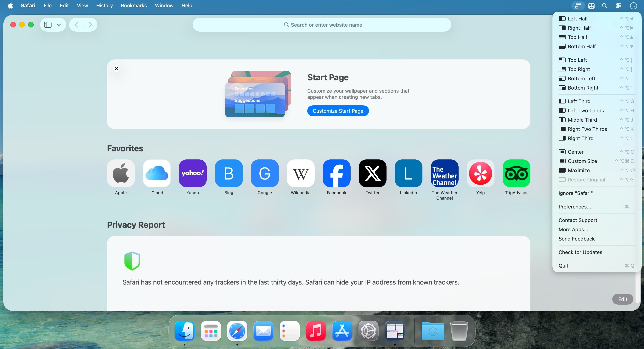This screenshot has width=644, height=349.
Task: Open the History menu
Action: (x=104, y=5)
